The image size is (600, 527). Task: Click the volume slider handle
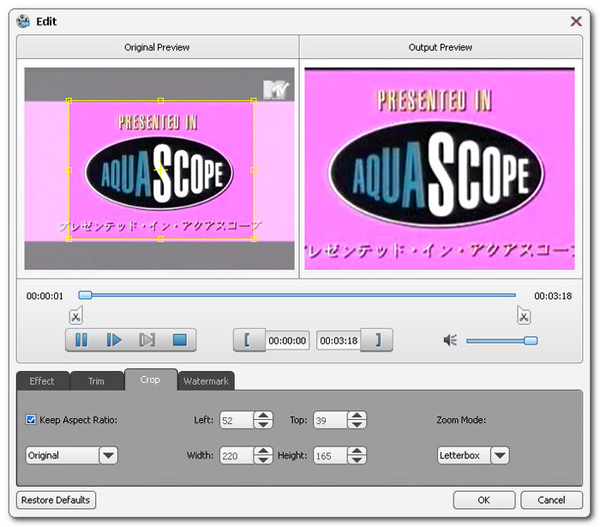point(530,341)
